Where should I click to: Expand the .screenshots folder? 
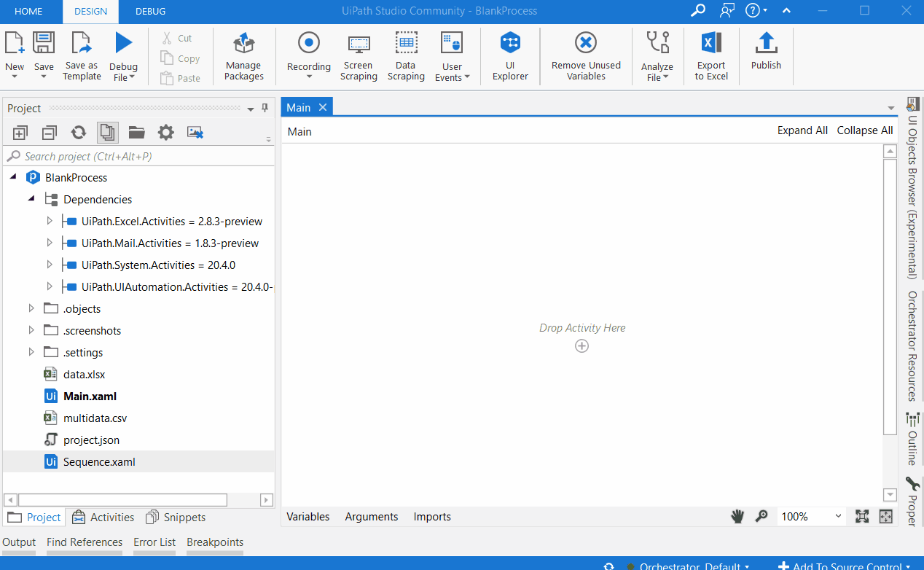coord(31,330)
